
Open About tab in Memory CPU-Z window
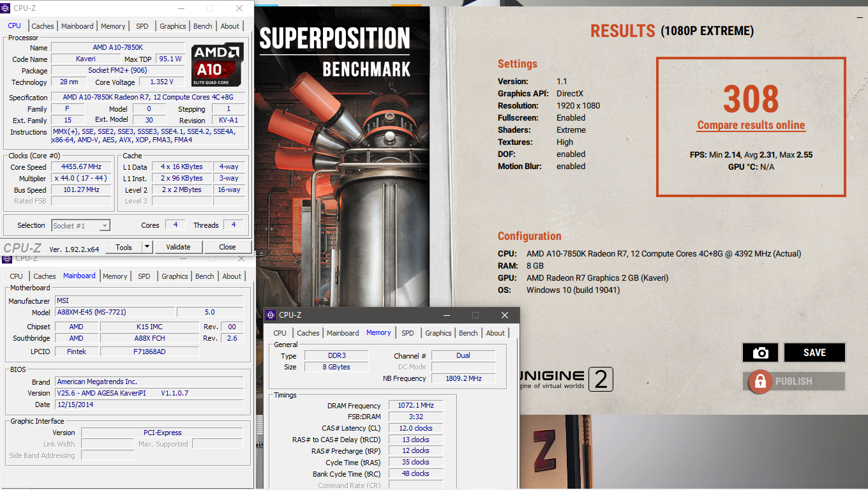pyautogui.click(x=495, y=333)
